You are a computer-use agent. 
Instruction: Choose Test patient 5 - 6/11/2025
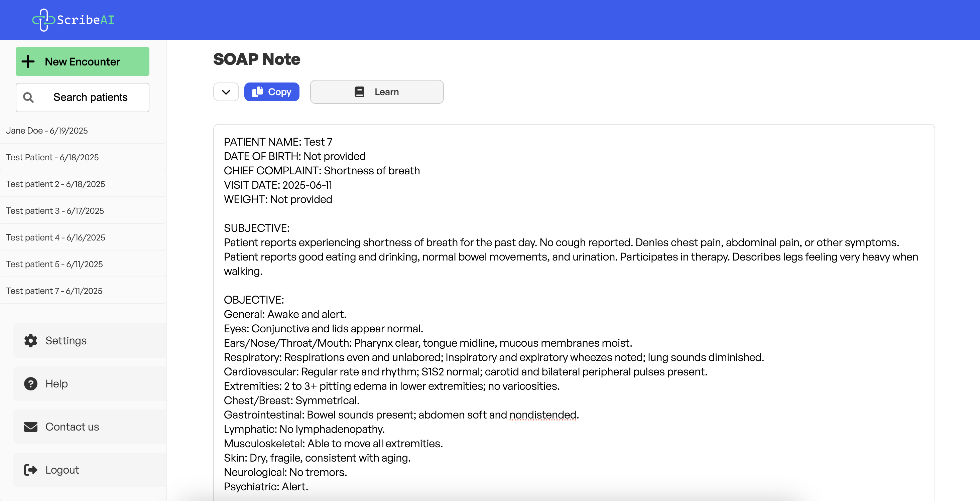click(x=54, y=264)
